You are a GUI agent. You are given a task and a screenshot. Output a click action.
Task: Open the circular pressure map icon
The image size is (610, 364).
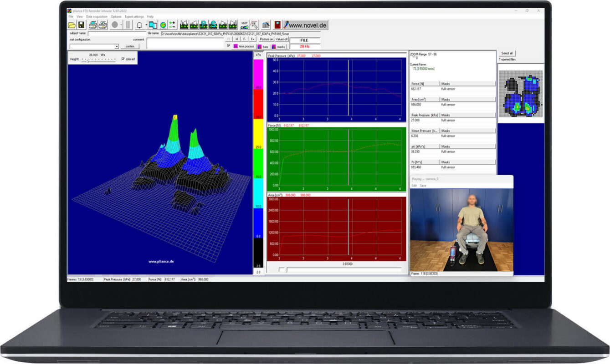click(x=163, y=25)
